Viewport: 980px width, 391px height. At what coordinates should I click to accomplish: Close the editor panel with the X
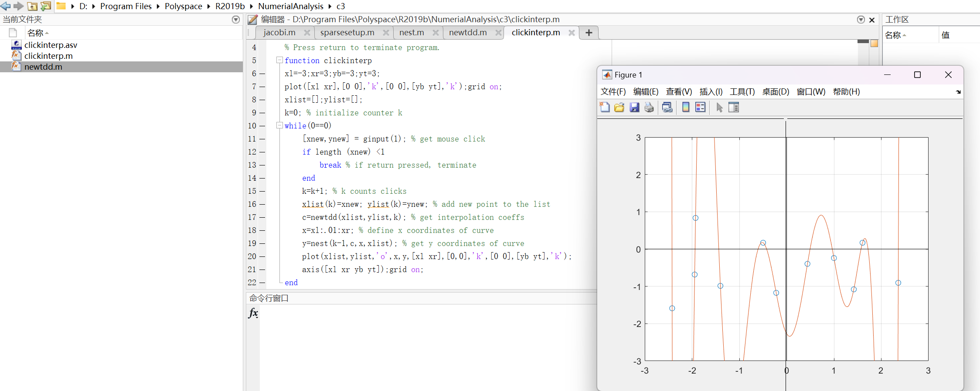coord(872,20)
